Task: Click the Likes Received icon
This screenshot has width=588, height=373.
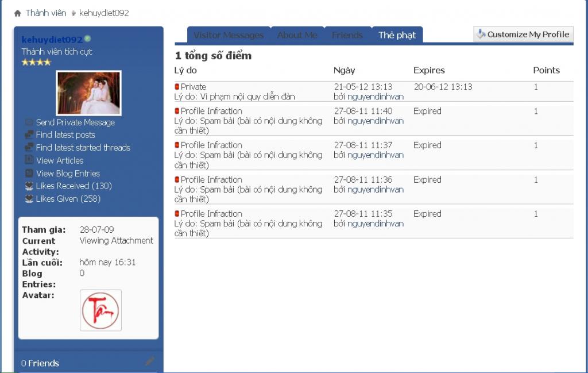Action: click(x=29, y=186)
